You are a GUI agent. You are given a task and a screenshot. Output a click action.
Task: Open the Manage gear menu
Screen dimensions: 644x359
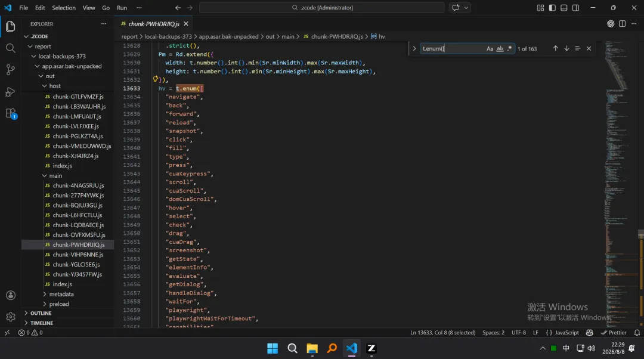11,317
